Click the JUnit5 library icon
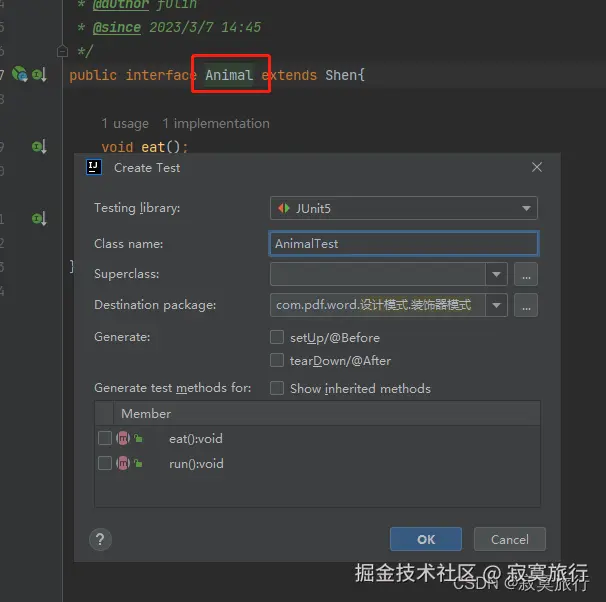Screen dimensions: 606x602 click(x=284, y=208)
